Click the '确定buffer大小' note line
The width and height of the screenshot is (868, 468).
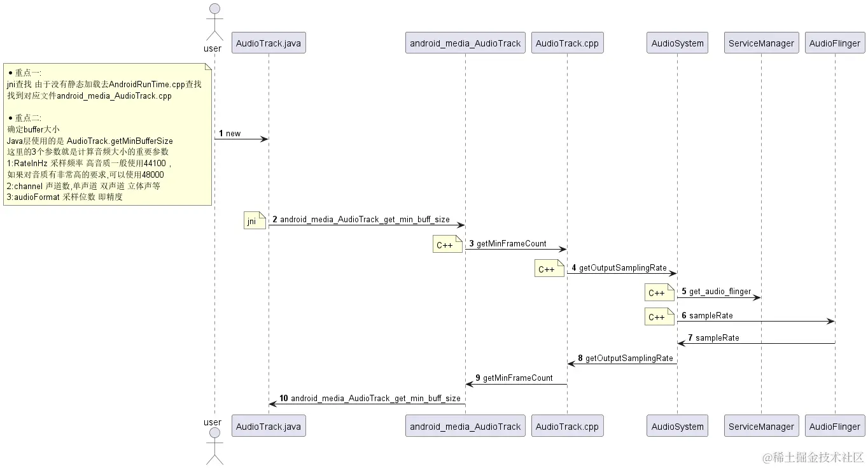[33, 129]
